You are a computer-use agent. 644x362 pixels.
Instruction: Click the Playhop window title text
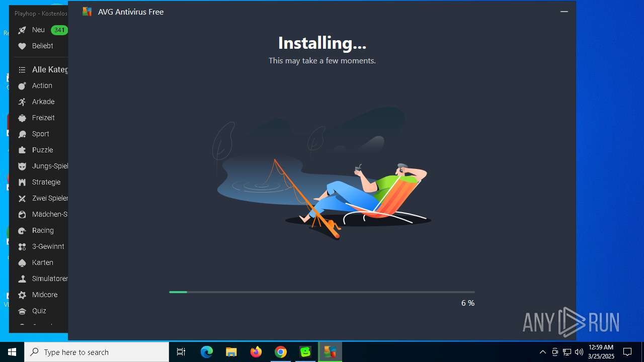pyautogui.click(x=41, y=14)
